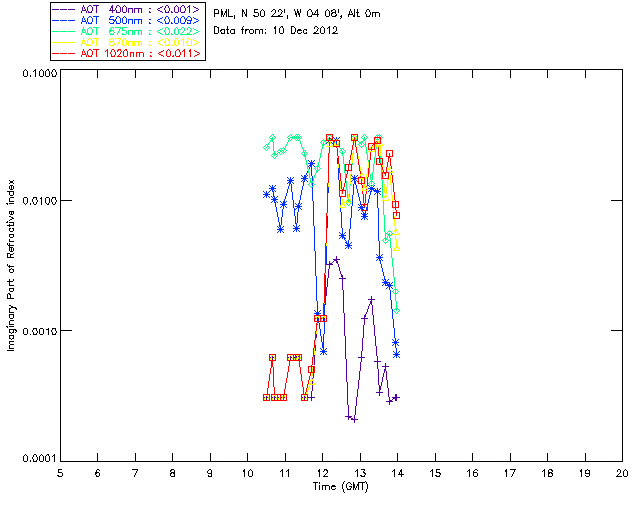Click the x-axis tick label 5
This screenshot has height=512, width=640.
point(60,473)
